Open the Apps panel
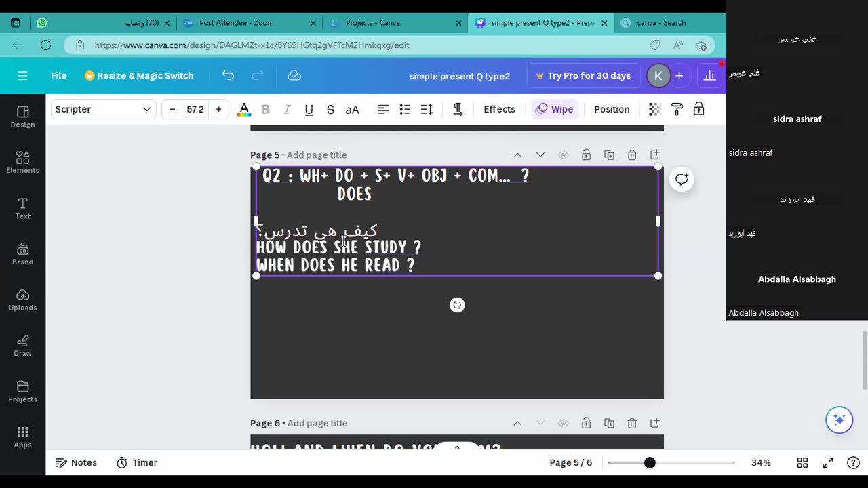 point(22,437)
